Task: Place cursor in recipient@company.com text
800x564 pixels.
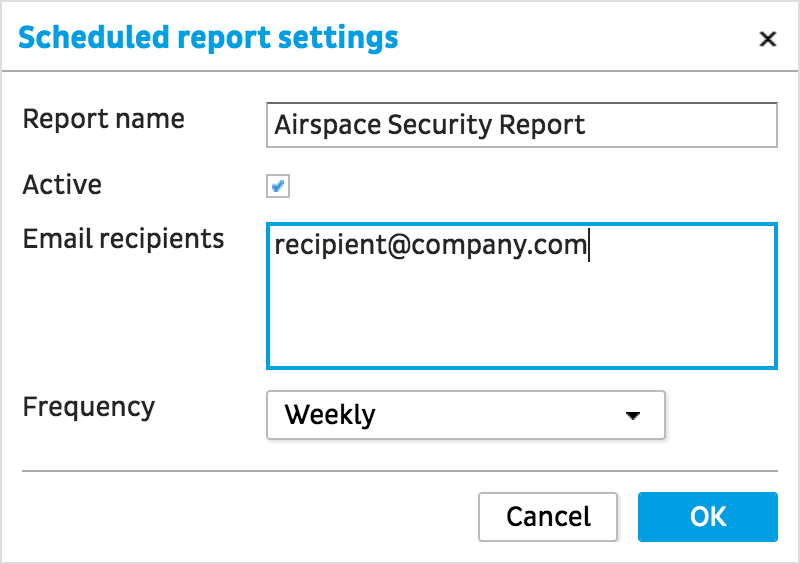Action: click(x=431, y=245)
